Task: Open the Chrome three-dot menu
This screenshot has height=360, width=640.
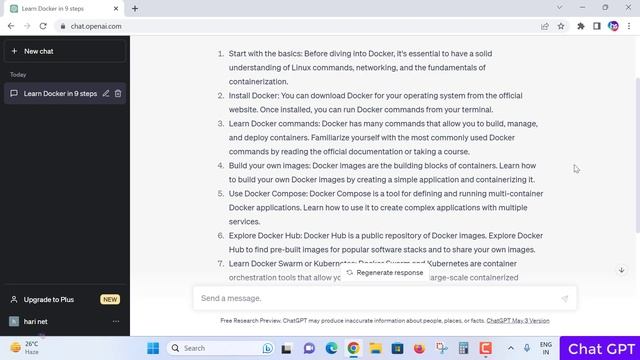Action: click(x=629, y=26)
